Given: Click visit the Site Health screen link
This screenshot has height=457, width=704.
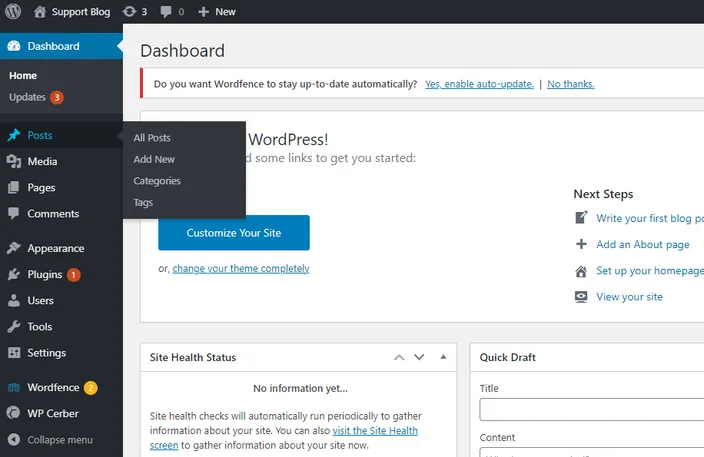Looking at the screenshot, I should pyautogui.click(x=375, y=431).
